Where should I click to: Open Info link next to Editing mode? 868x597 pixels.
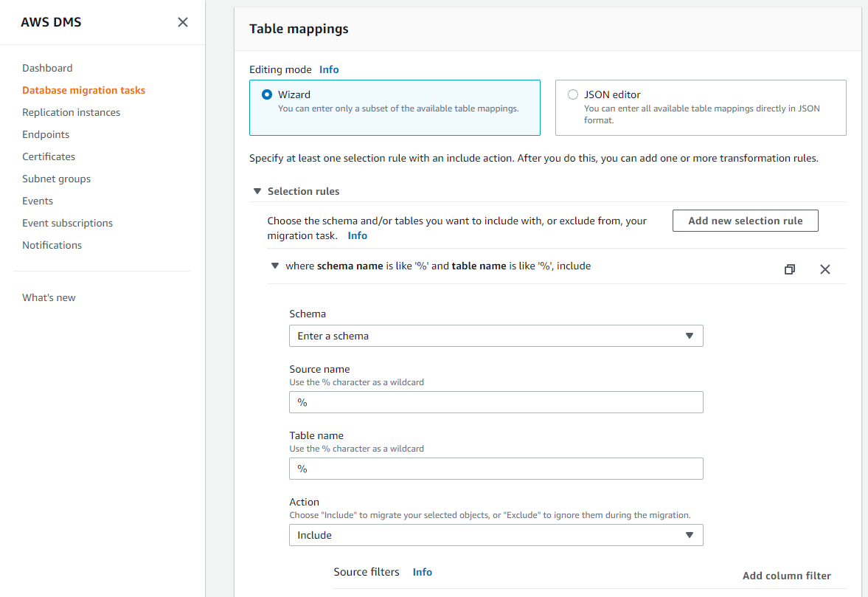[x=329, y=69]
